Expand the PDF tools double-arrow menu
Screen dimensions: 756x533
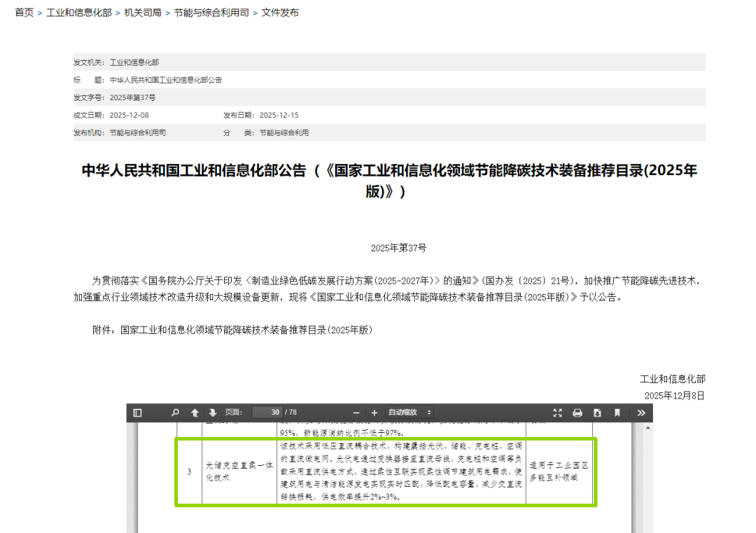tap(641, 413)
